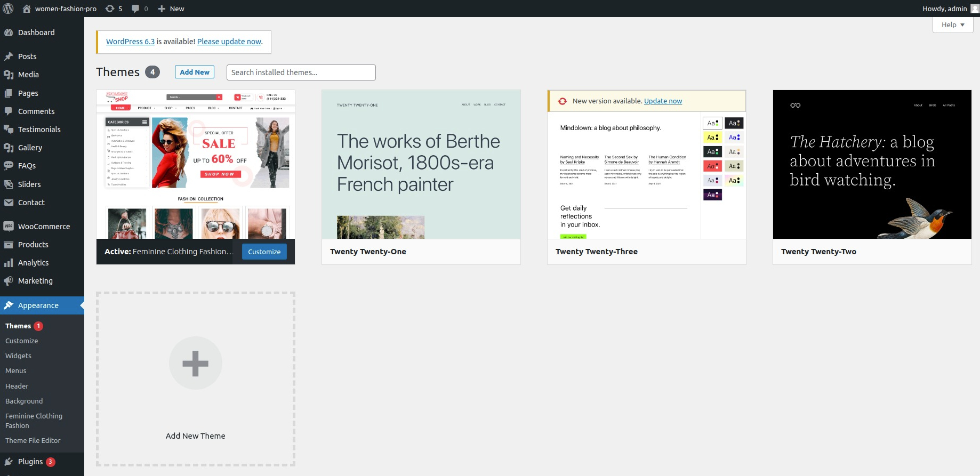
Task: Click the Marketing megaphone icon
Action: pos(9,281)
